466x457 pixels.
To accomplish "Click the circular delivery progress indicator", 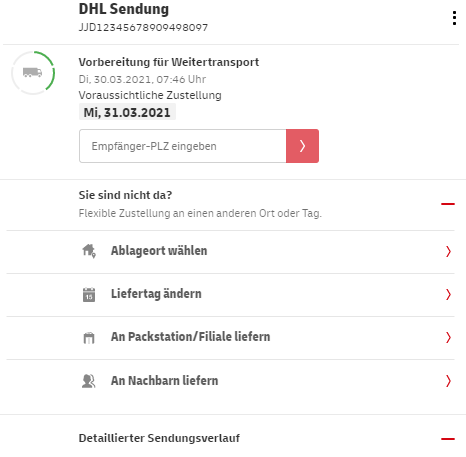I will click(33, 73).
